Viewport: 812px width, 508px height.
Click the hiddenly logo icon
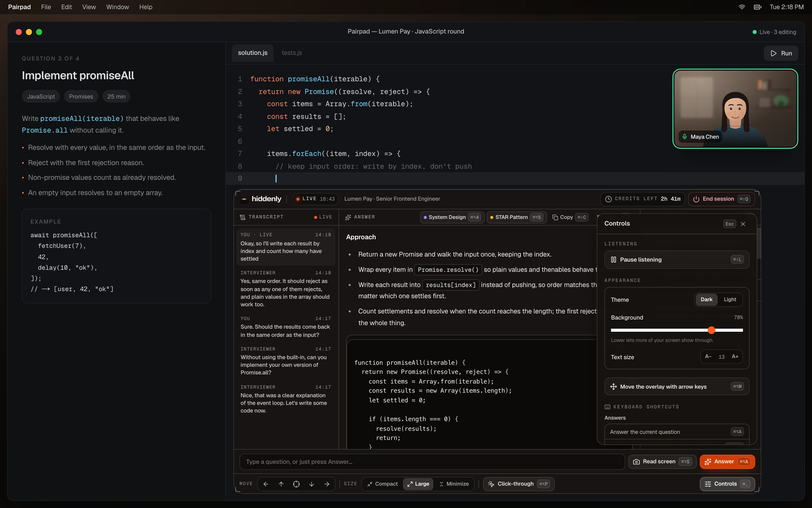[x=244, y=199]
